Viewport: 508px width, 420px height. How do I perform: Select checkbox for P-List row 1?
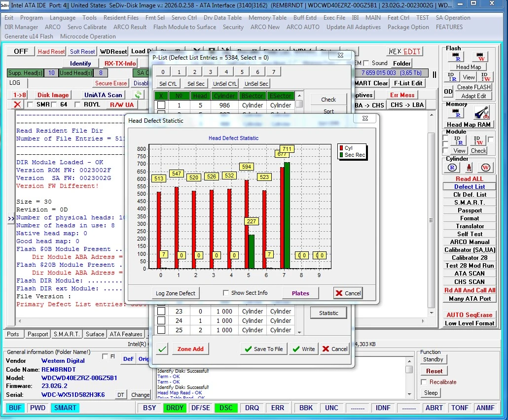coord(161,105)
